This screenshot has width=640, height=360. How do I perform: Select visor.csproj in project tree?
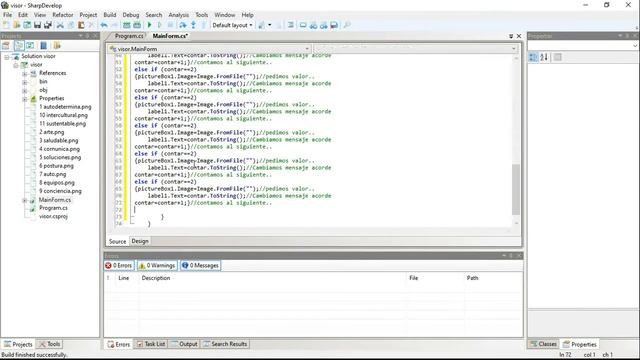point(53,217)
